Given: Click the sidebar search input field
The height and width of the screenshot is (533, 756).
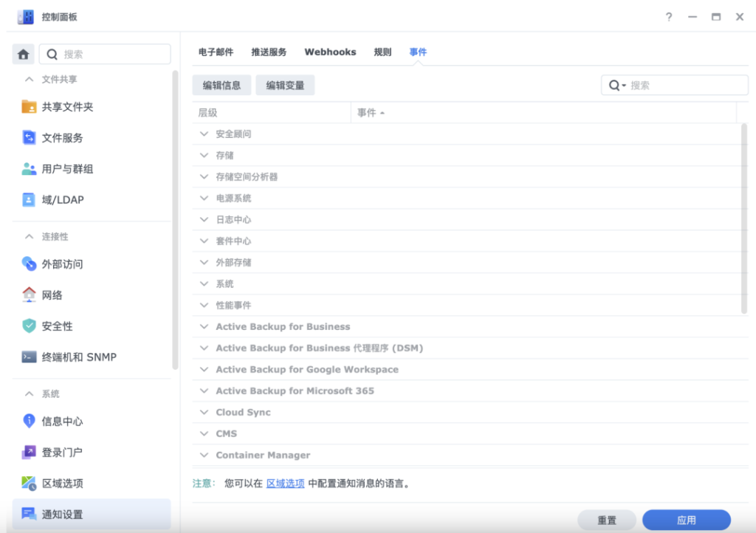Looking at the screenshot, I should pyautogui.click(x=111, y=54).
